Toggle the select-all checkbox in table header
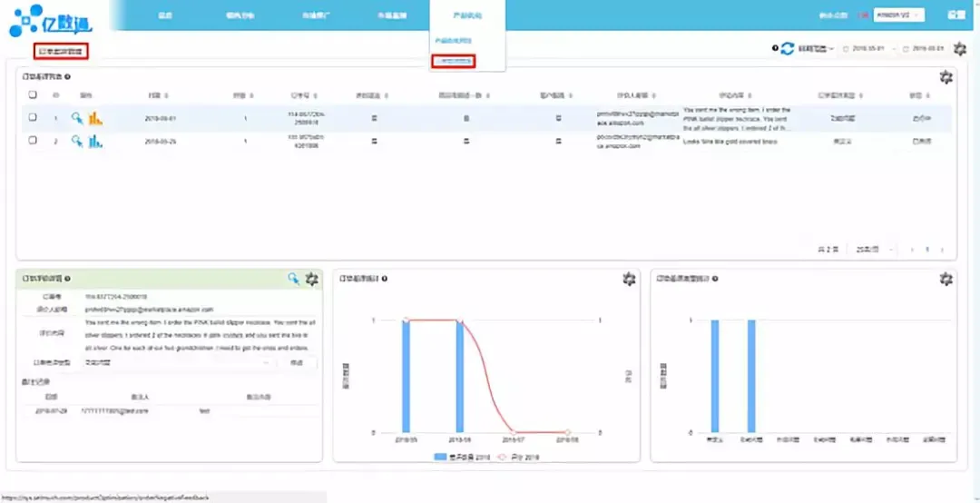The height and width of the screenshot is (503, 980). (33, 94)
